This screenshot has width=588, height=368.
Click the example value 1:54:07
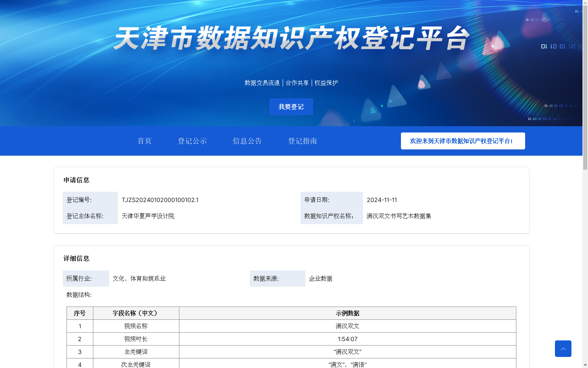point(348,339)
